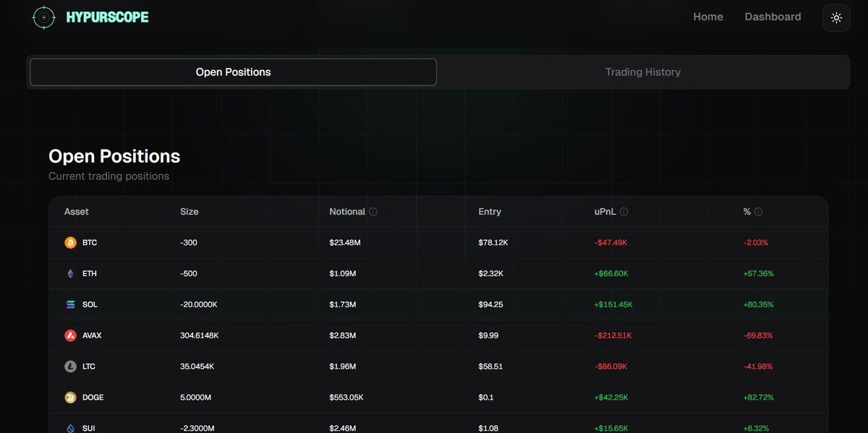
Task: Click the Solana icon in the SOL row
Action: 70,305
